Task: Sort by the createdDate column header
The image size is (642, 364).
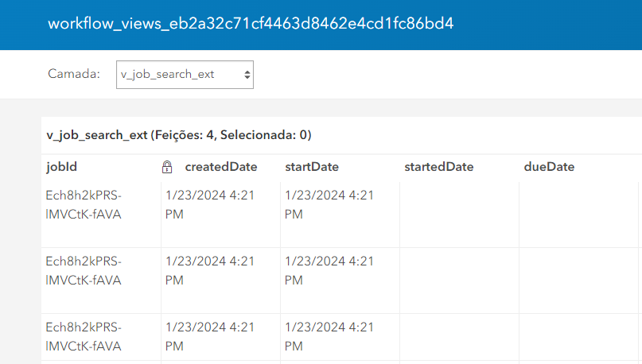Action: (x=221, y=167)
